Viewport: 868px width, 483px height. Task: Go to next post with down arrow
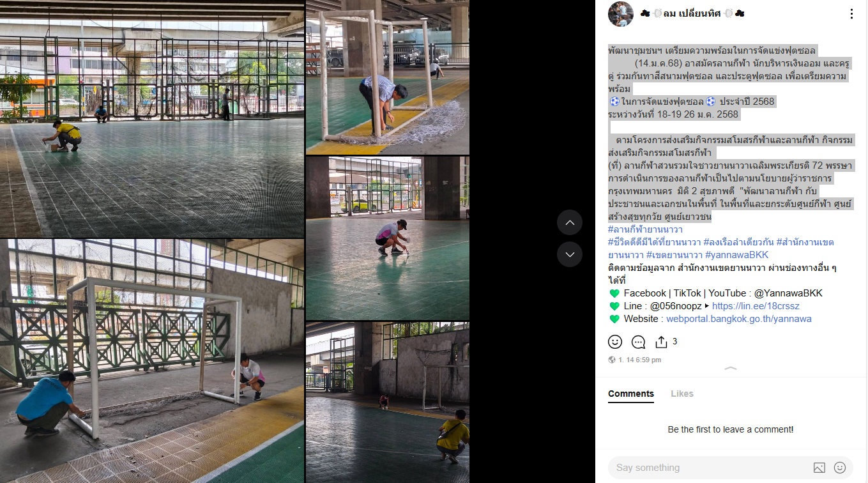570,254
